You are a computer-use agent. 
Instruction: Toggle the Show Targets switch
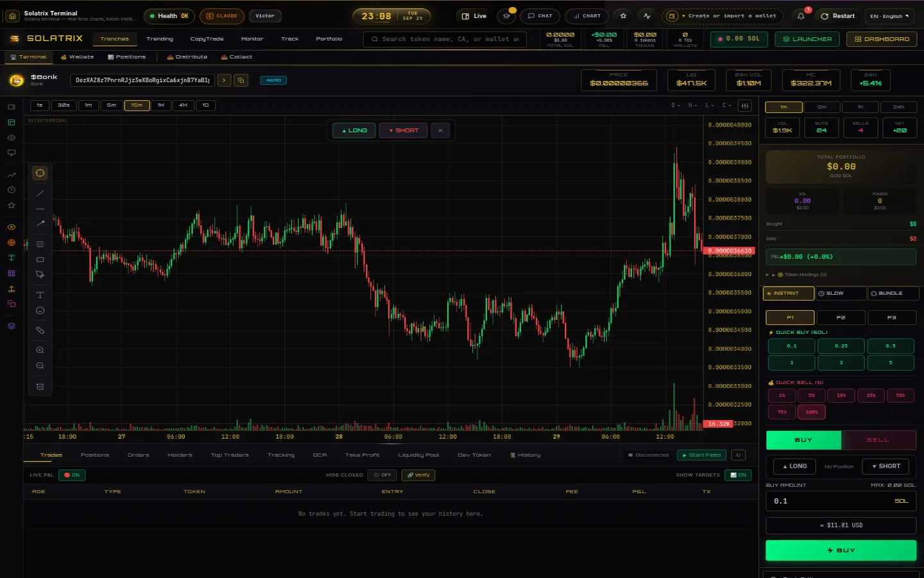point(738,475)
